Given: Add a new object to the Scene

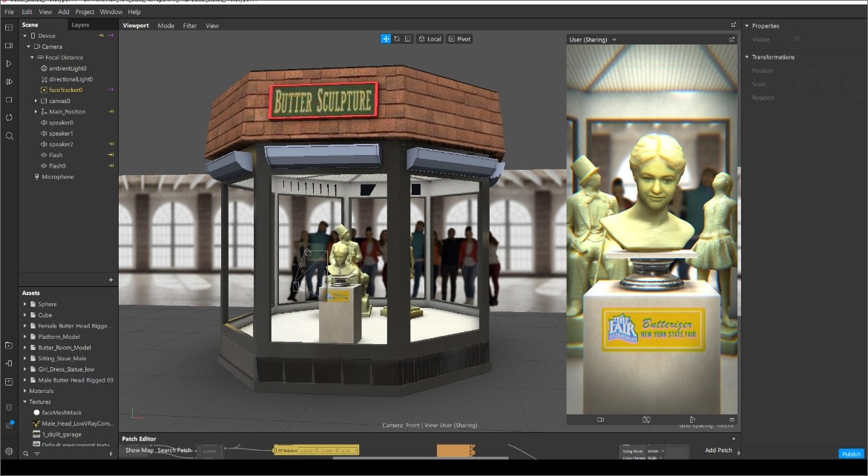Looking at the screenshot, I should pos(111,280).
